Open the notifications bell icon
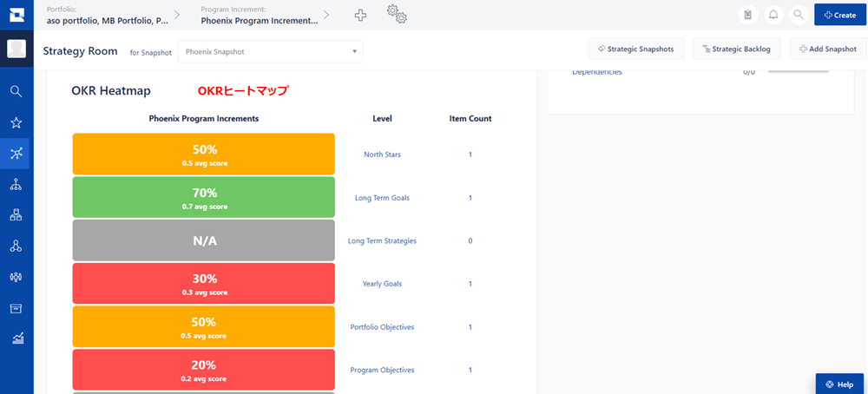Viewport: 868px width, 394px height. click(x=773, y=15)
